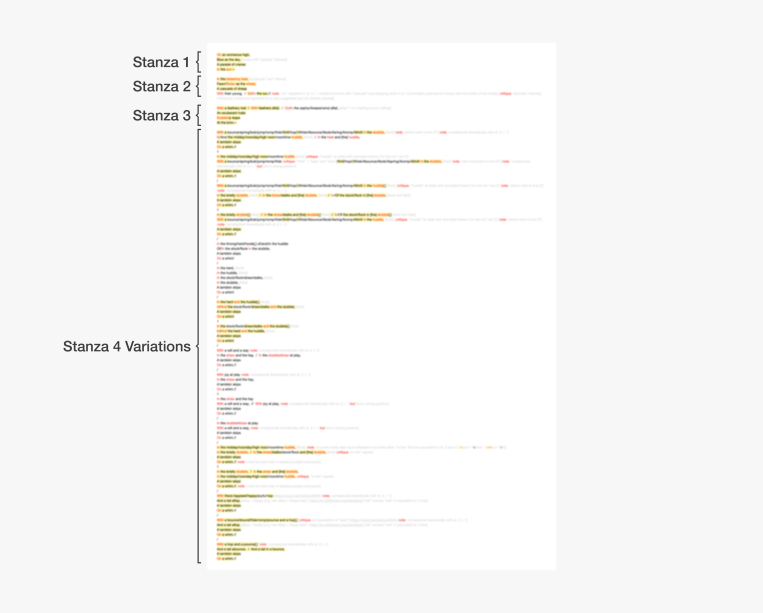Click the "Stanza 3" label

coord(161,116)
